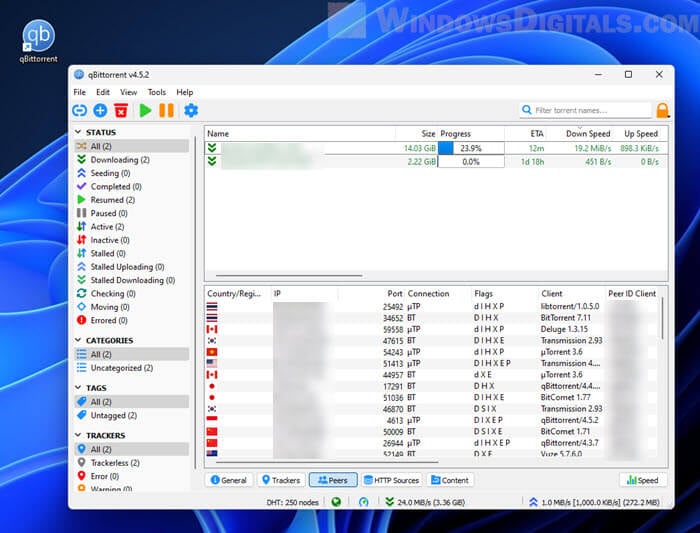This screenshot has width=700, height=533.
Task: Open the Tools menu
Action: [157, 92]
